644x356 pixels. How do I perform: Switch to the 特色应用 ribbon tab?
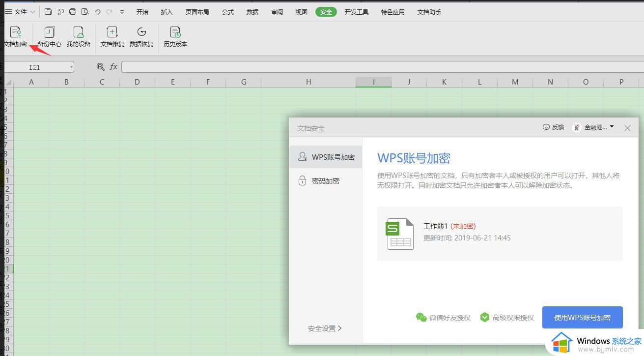393,12
